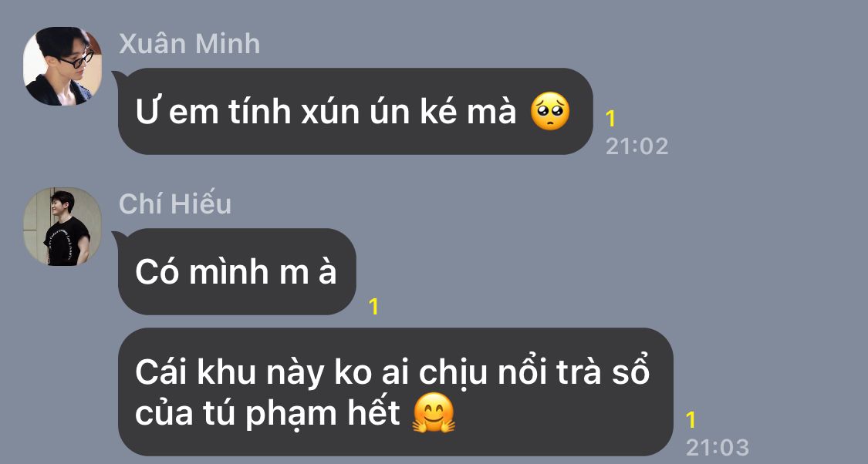Select the 'Cái khu này ko ai' message
Image resolution: width=868 pixels, height=464 pixels.
pos(395,392)
